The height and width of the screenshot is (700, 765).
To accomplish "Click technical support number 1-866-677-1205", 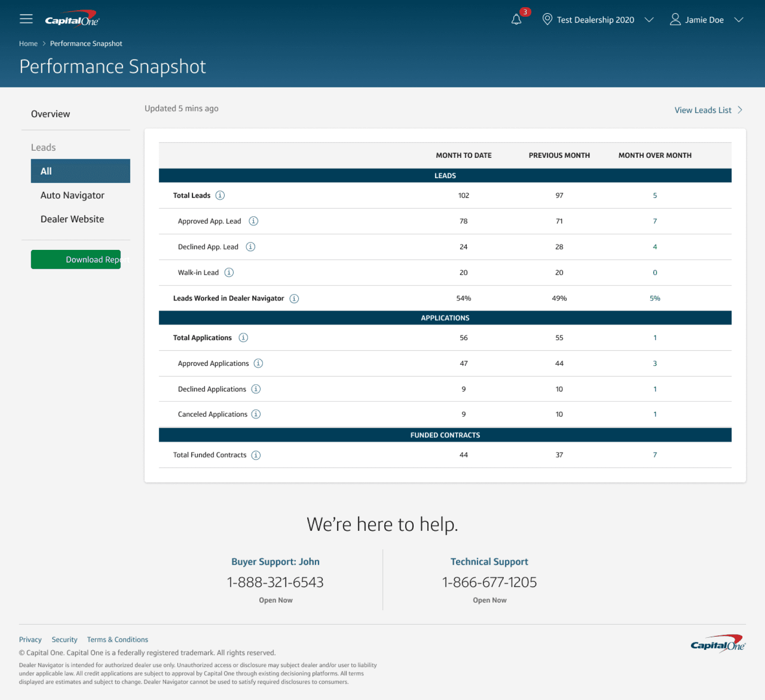I will pyautogui.click(x=489, y=582).
